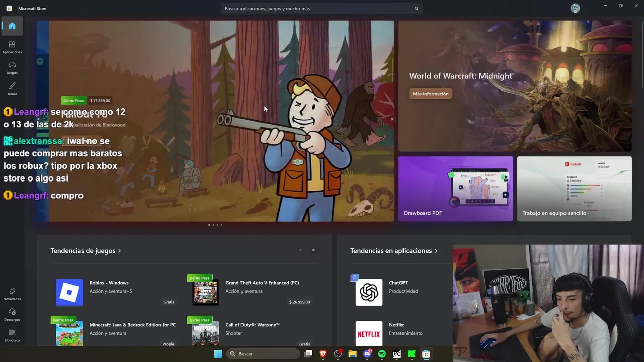Click Minecraft Propia label
The width and height of the screenshot is (644, 362).
point(168,344)
